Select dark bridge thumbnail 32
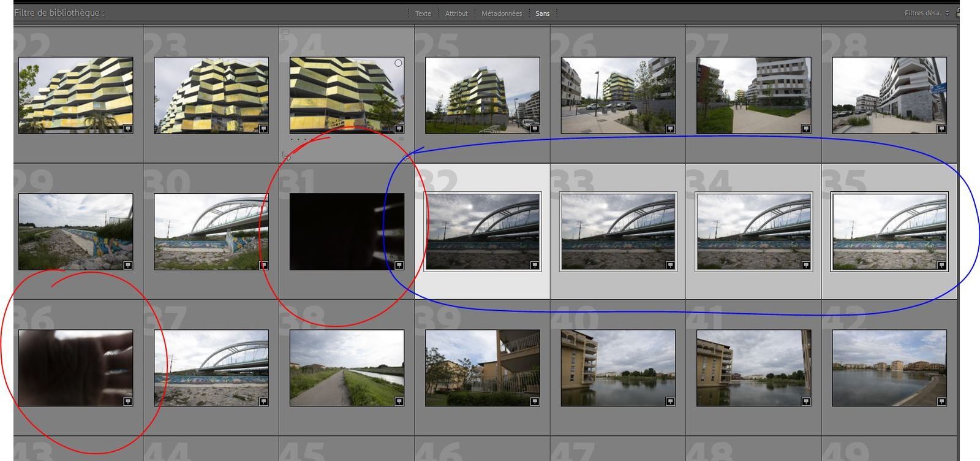The width and height of the screenshot is (980, 461). (x=483, y=232)
